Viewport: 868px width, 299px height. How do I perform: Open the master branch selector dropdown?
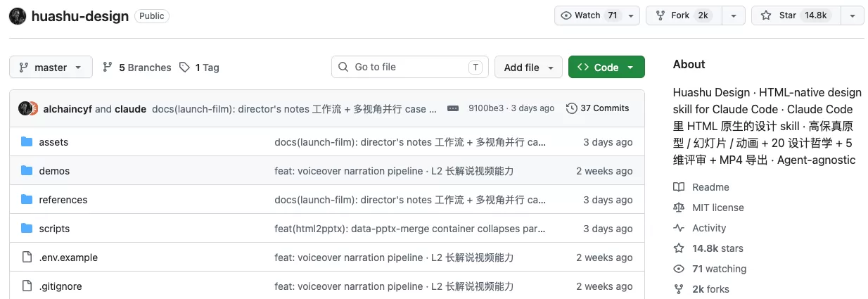pyautogui.click(x=51, y=68)
